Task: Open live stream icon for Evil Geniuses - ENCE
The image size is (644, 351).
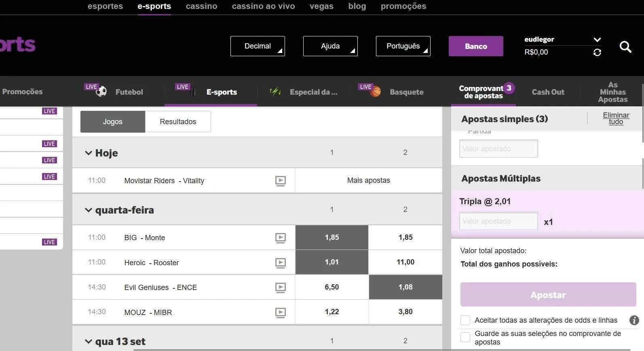Action: point(281,288)
